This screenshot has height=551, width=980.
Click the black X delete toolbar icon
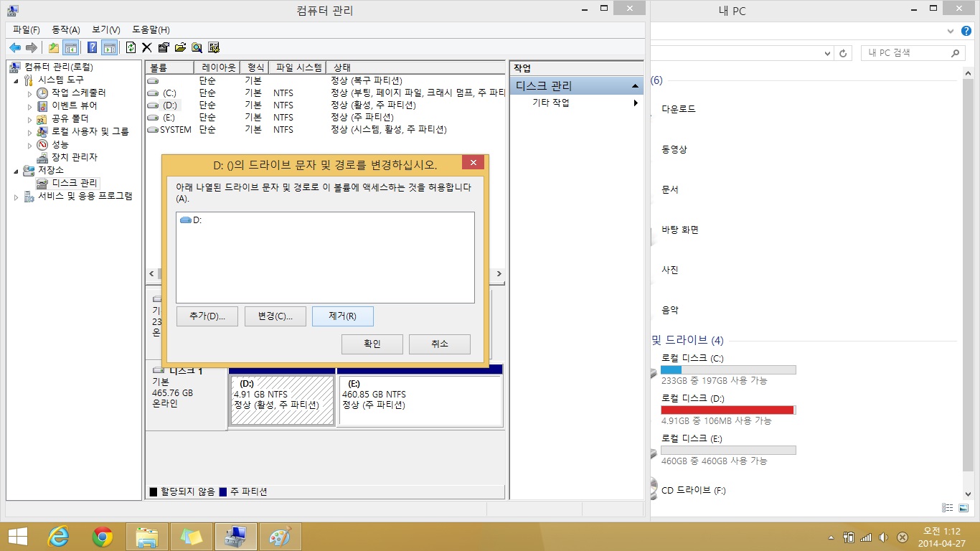(147, 47)
